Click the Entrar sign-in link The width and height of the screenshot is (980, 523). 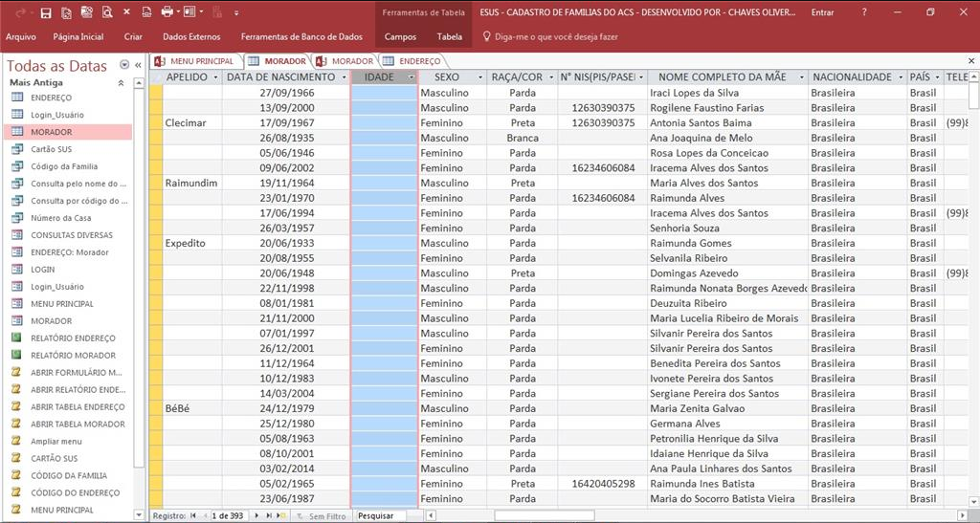click(822, 12)
